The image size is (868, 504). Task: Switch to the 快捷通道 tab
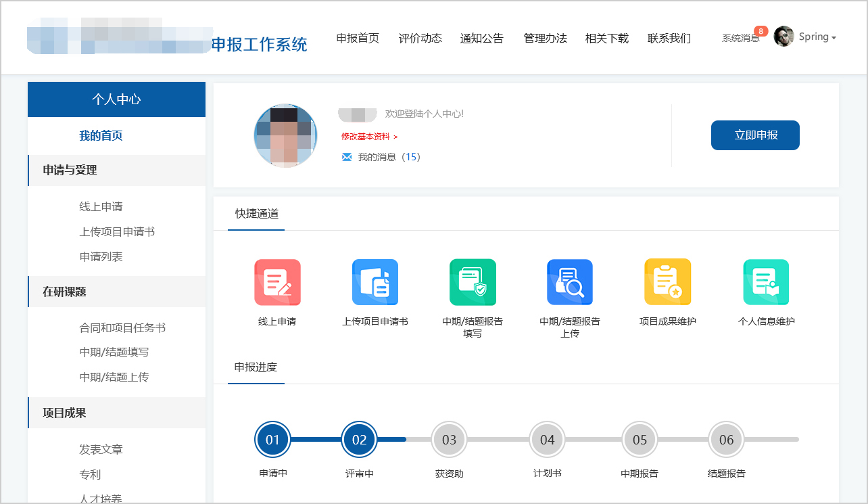pyautogui.click(x=256, y=213)
